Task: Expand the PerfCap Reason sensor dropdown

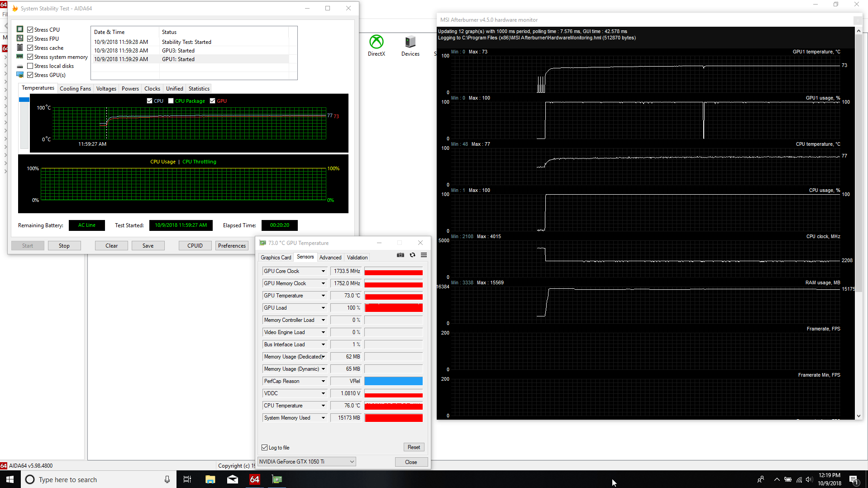Action: click(323, 381)
